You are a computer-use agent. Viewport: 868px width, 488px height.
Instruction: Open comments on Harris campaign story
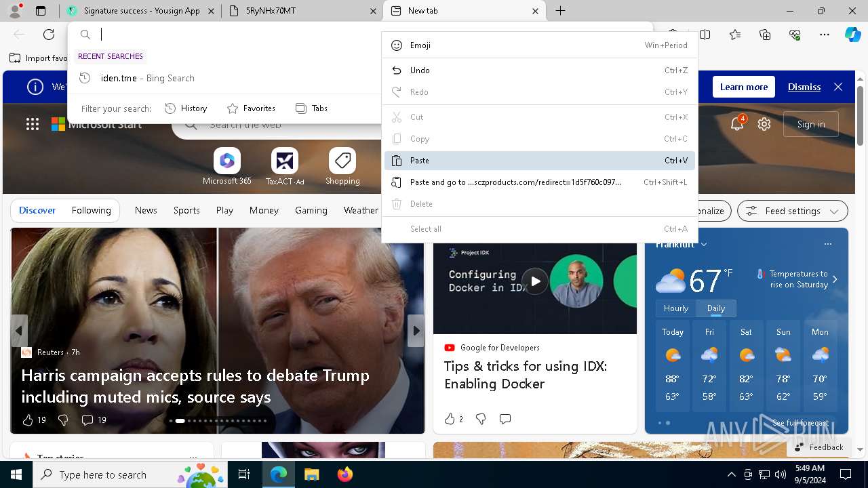(94, 420)
